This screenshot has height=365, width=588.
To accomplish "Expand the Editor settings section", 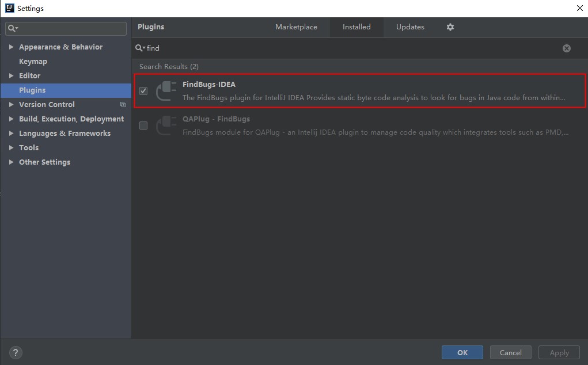I will pyautogui.click(x=11, y=75).
